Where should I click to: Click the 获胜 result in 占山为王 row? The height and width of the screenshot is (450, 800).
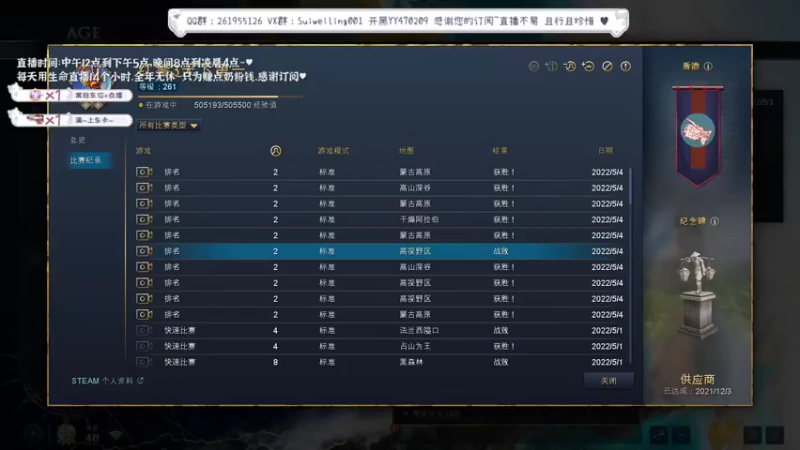[x=504, y=346]
